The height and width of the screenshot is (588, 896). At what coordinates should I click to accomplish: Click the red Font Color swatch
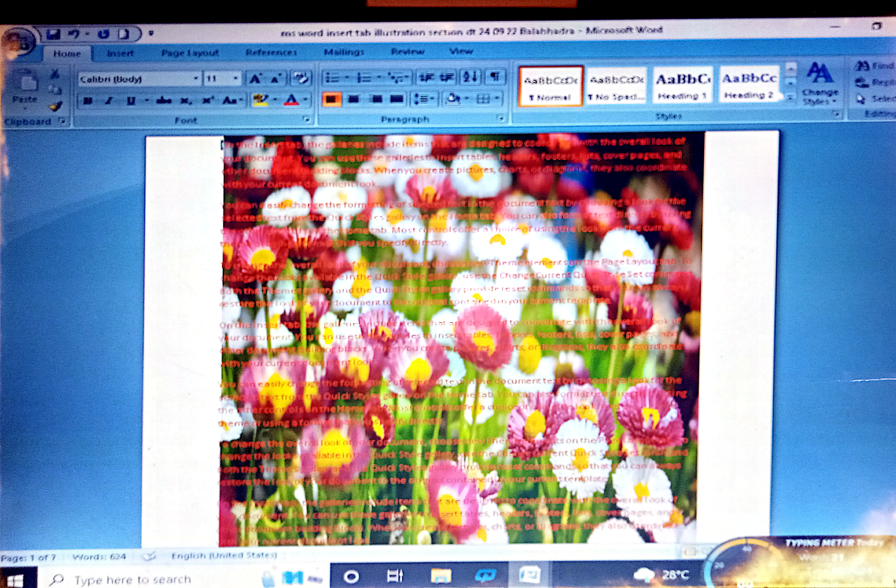point(291,100)
